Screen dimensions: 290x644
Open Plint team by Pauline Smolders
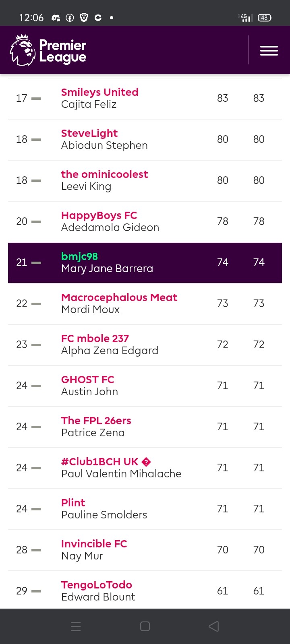click(x=73, y=503)
